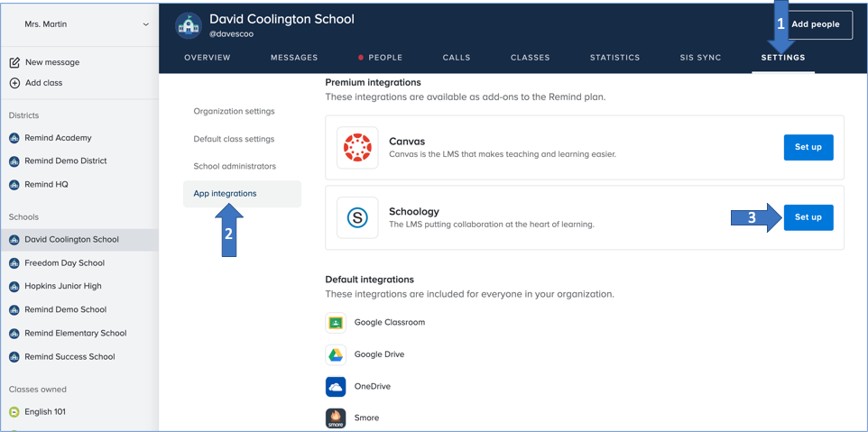
Task: Open the English 101 class
Action: 45,412
